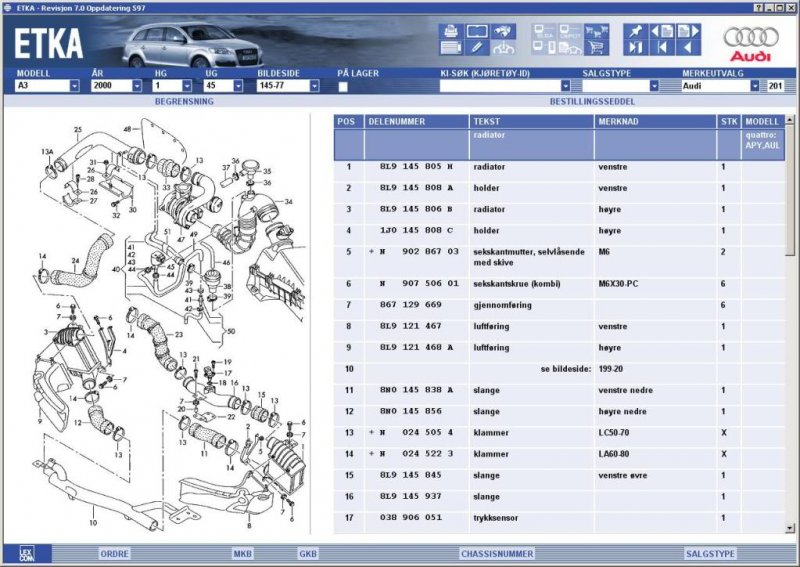Click the MKB button in bottom bar
The image size is (800, 567).
[243, 553]
